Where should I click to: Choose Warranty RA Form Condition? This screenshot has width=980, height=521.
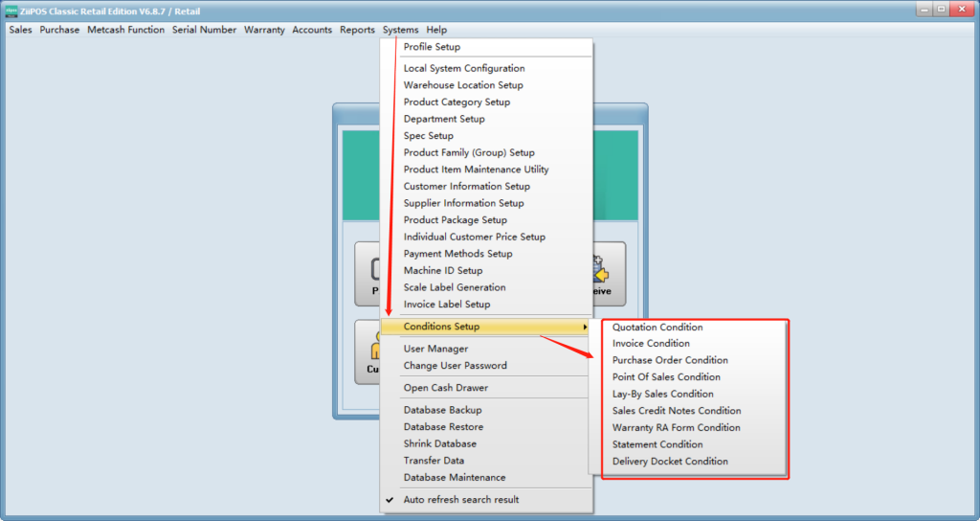click(676, 428)
